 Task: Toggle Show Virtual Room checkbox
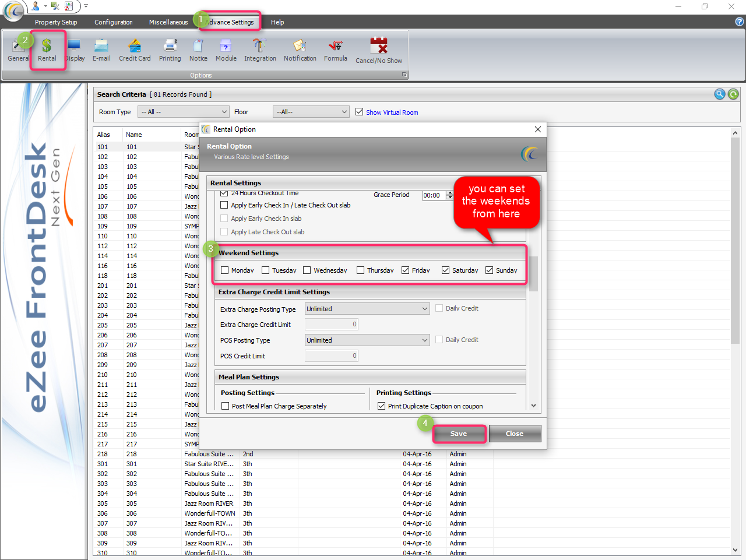[359, 112]
